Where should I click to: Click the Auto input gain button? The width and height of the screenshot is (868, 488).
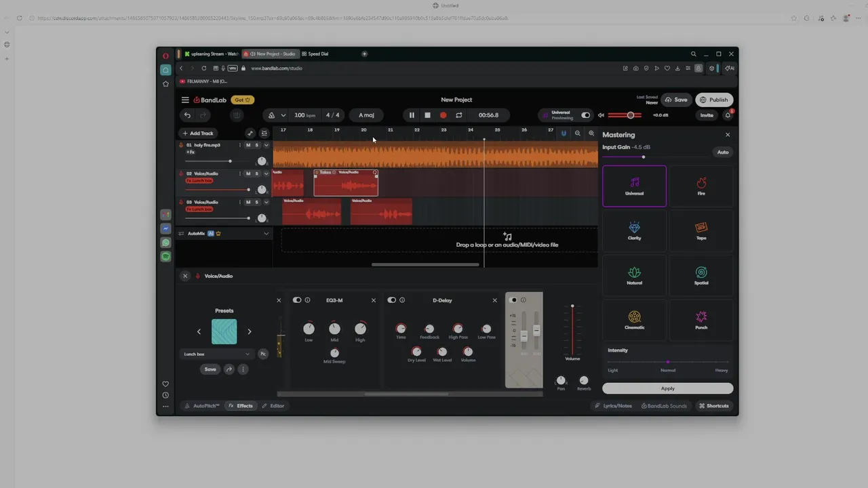coord(723,152)
